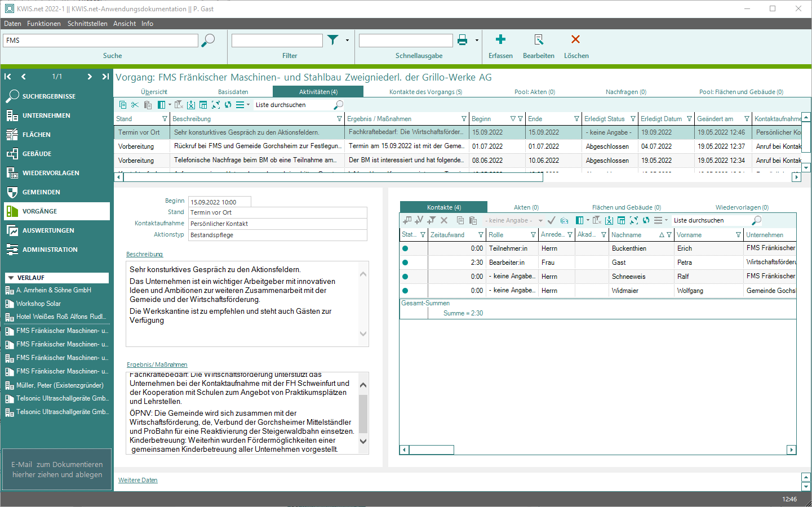Toggle filter on the Stand column header

[165, 119]
